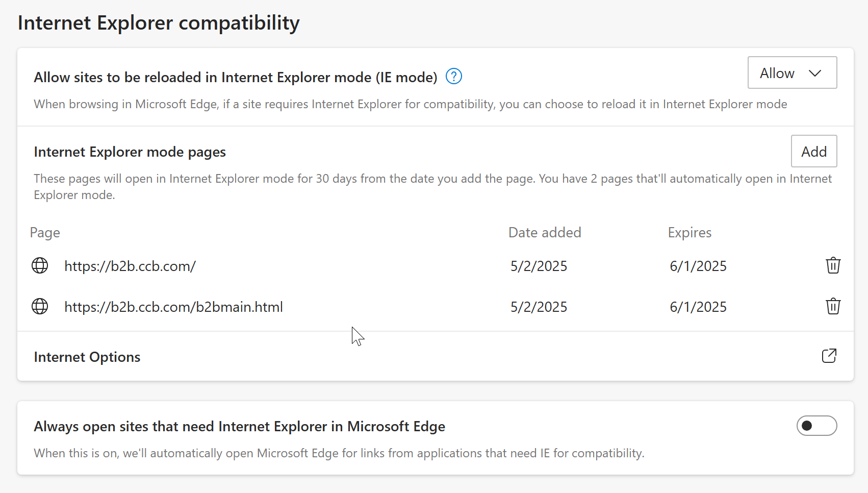Click the 6/1/2025 expiry for b2bmain.html row
868x493 pixels.
(698, 307)
